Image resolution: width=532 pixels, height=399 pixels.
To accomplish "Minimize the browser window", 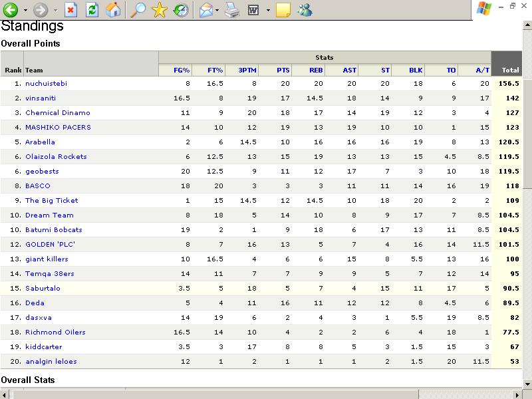I will pos(501,7).
